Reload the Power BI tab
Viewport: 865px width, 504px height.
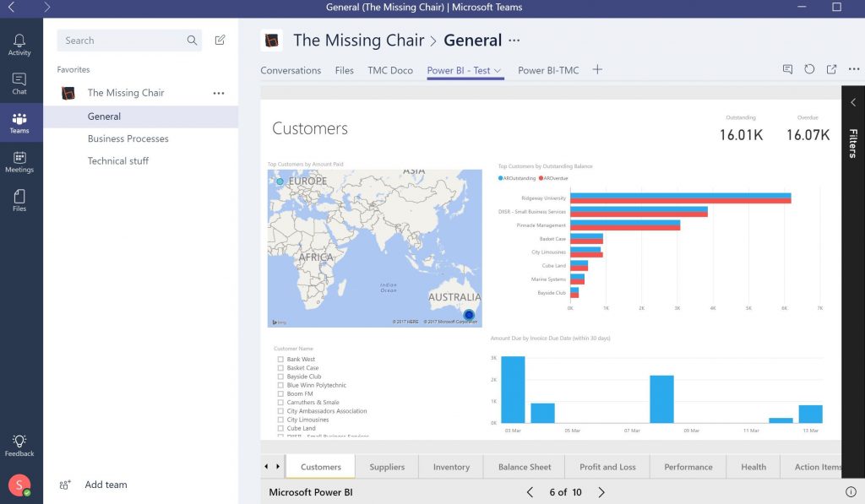coord(809,69)
